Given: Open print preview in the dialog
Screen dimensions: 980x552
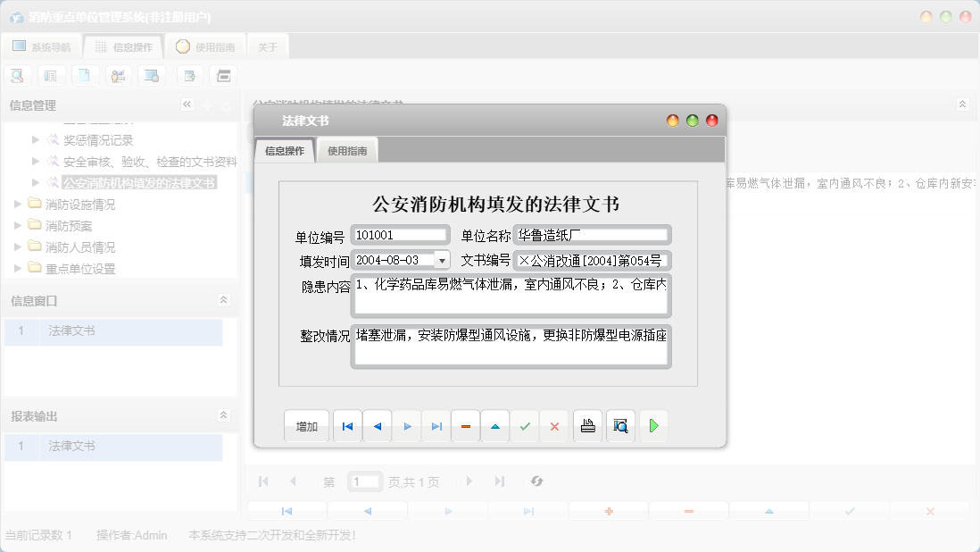Looking at the screenshot, I should [620, 426].
